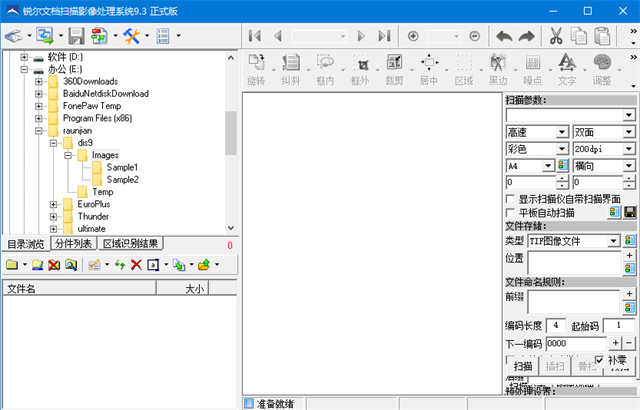Viewport: 640px width, 410px height.
Task: Switch to the 分件列表 tab
Action: [x=73, y=244]
